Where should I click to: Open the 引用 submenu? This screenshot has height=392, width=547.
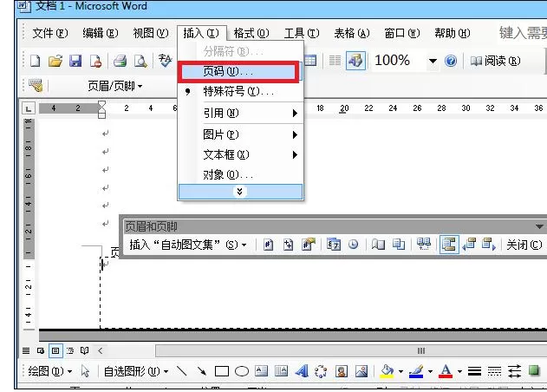click(x=240, y=113)
